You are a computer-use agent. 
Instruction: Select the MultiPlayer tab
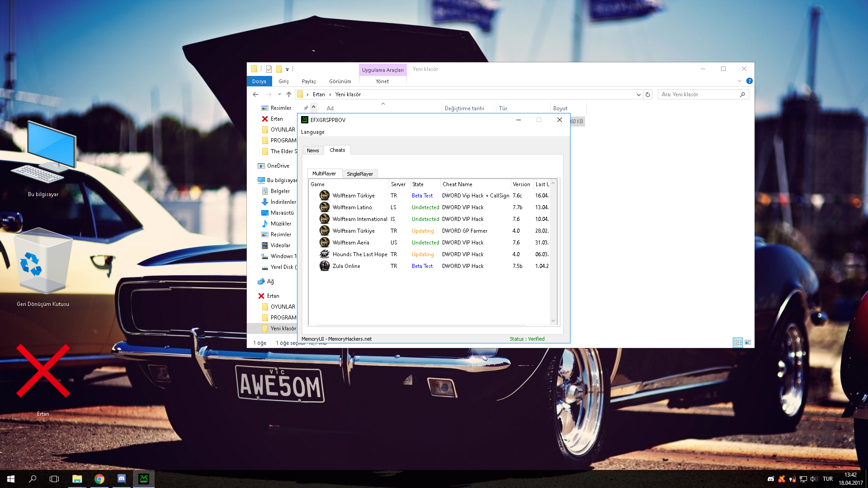click(324, 174)
